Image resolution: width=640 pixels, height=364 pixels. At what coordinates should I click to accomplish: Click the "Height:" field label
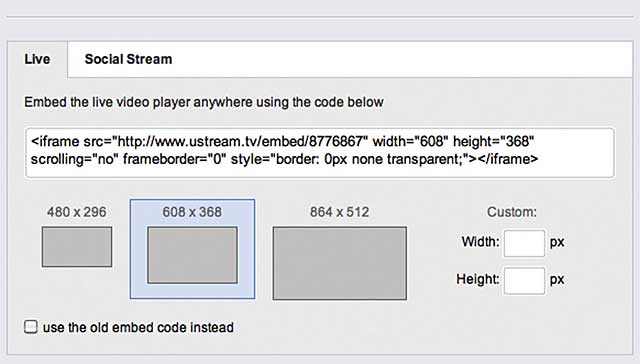(x=478, y=279)
